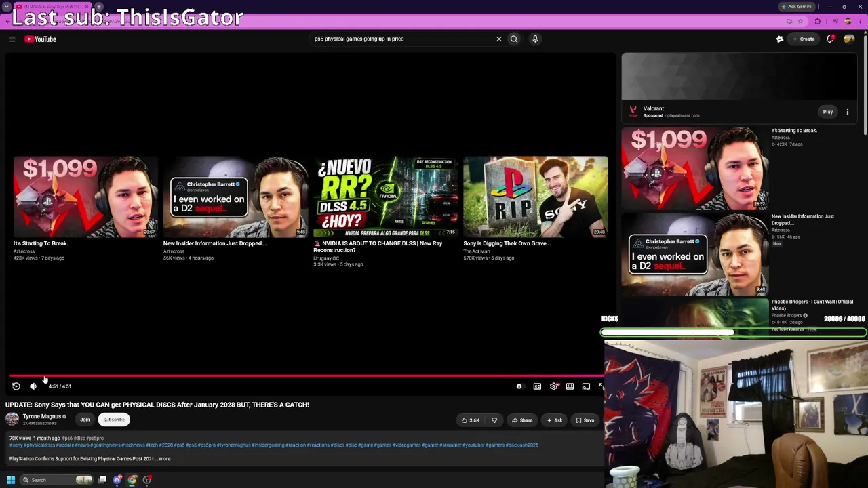Open Tyrone Magnus channel avatar
868x488 pixels.
point(12,420)
